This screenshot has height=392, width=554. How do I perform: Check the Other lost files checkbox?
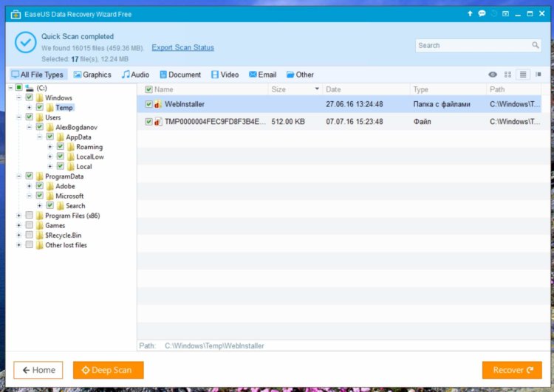click(x=30, y=244)
